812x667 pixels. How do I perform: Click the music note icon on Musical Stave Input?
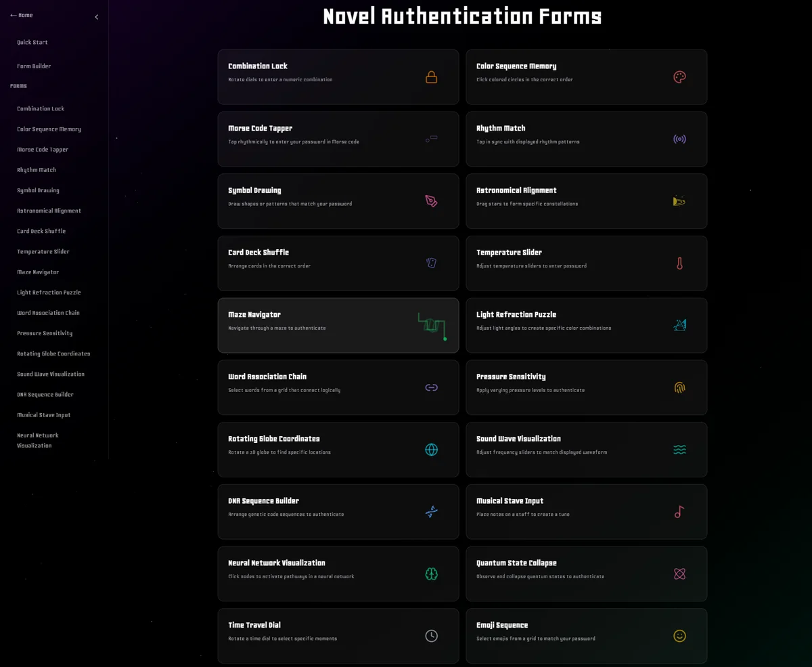click(x=679, y=512)
